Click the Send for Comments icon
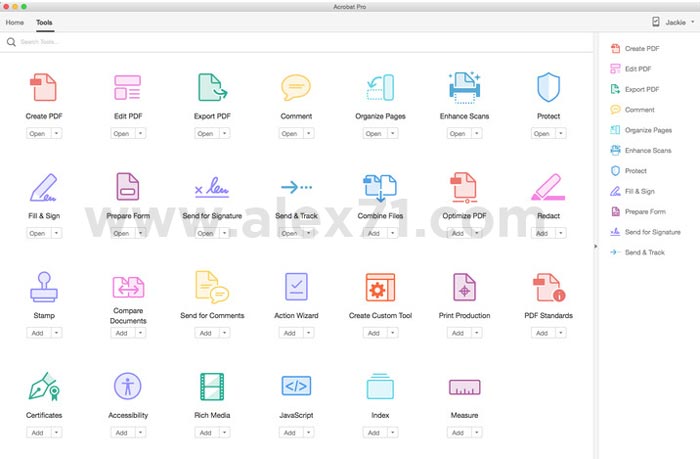The width and height of the screenshot is (700, 459). click(x=212, y=287)
